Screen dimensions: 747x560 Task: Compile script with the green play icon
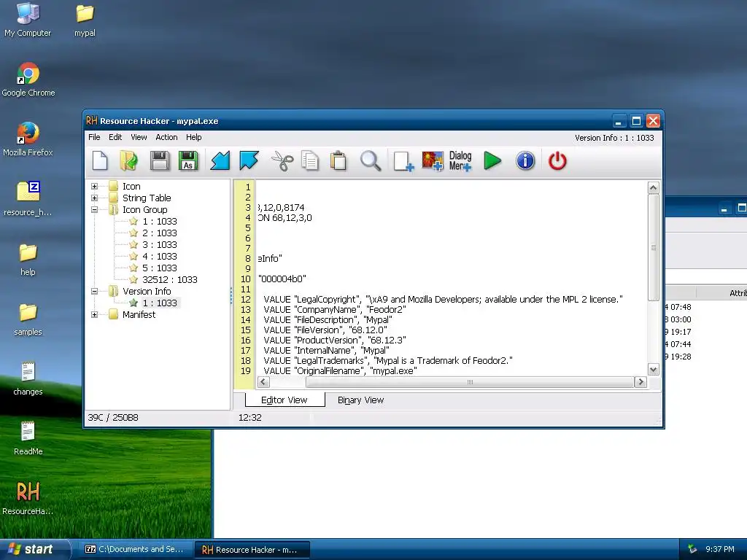pyautogui.click(x=492, y=161)
